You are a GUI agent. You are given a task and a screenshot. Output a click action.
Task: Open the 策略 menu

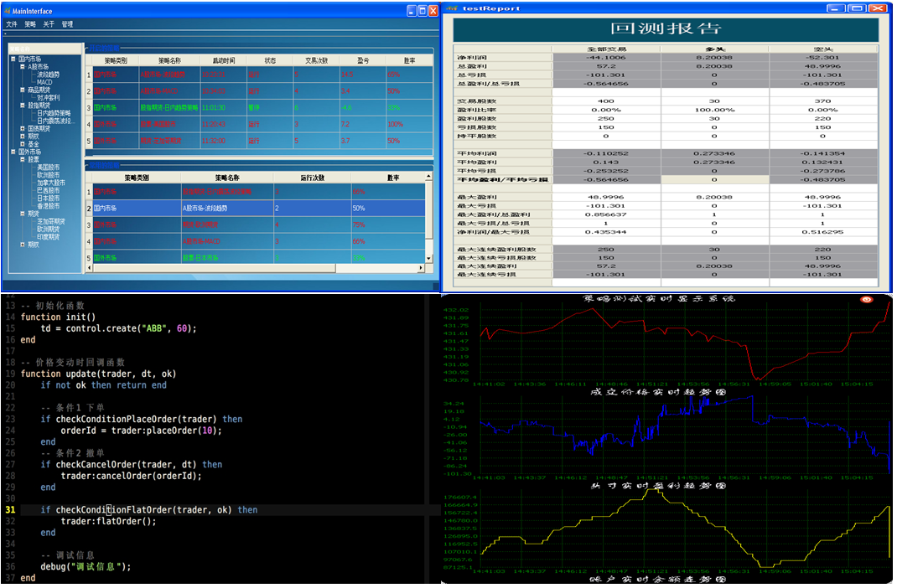[30, 24]
